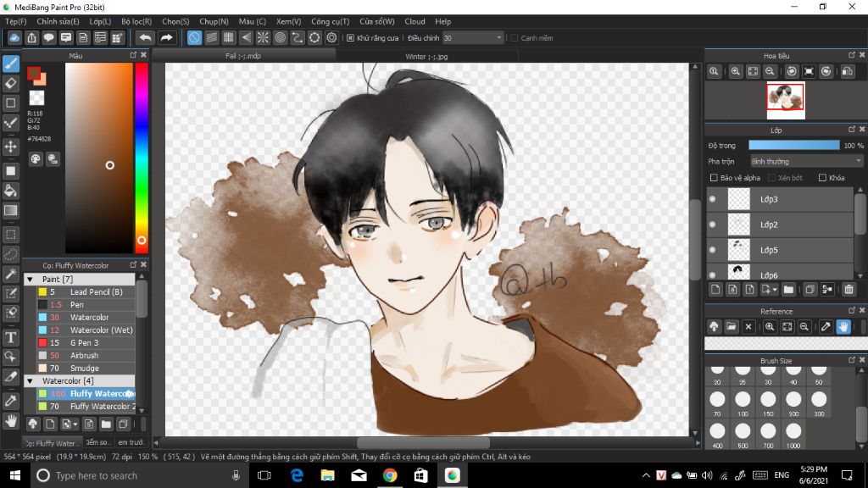The height and width of the screenshot is (488, 868).
Task: Select the Watercolor (Wet) brush
Action: (x=86, y=330)
